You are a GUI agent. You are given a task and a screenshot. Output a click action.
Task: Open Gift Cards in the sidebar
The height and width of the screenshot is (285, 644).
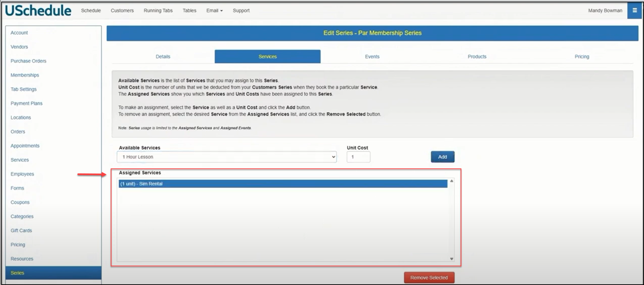click(21, 231)
